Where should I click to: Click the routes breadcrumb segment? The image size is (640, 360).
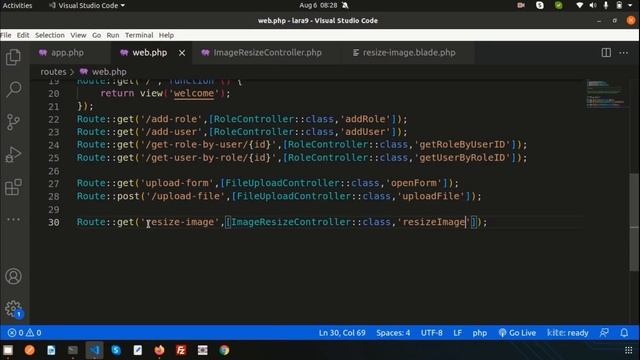pyautogui.click(x=53, y=72)
